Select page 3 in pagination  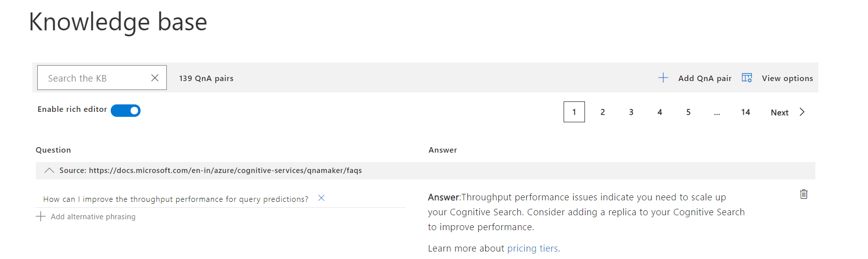[x=631, y=112]
